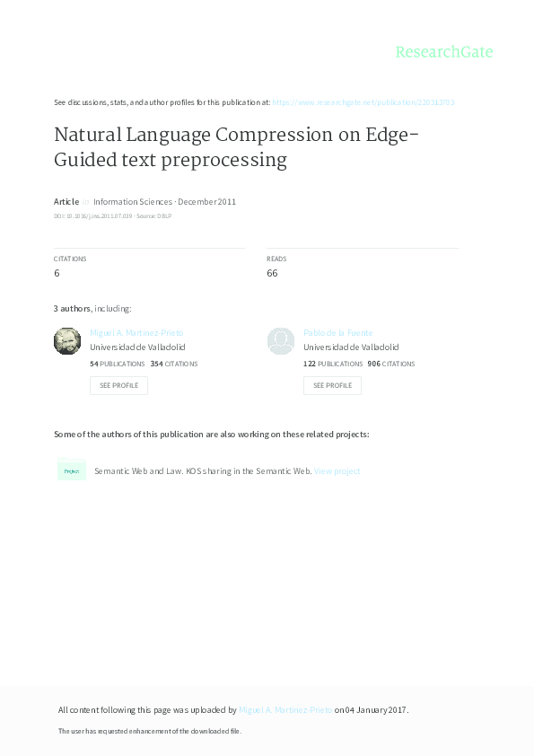The width and height of the screenshot is (534, 756).
Task: Click the ResearchGate publication URL link
Action: pos(363,101)
